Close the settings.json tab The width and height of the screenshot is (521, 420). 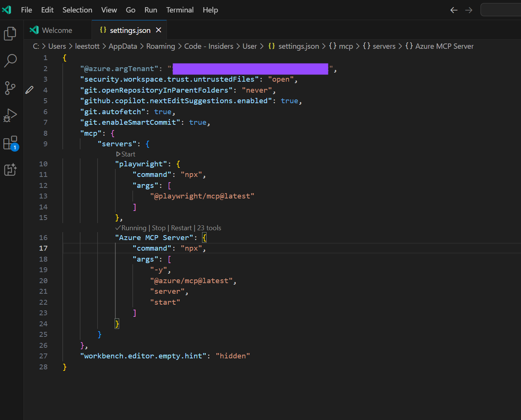click(159, 30)
